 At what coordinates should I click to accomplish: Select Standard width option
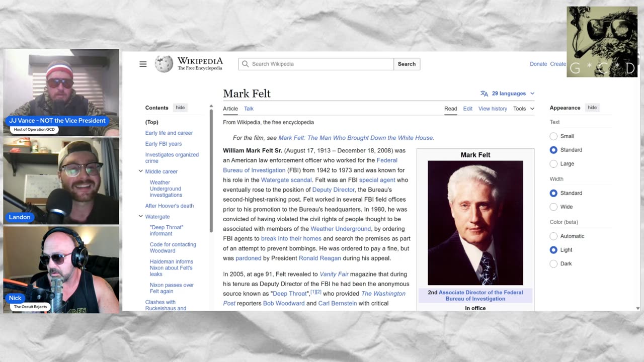coord(553,193)
